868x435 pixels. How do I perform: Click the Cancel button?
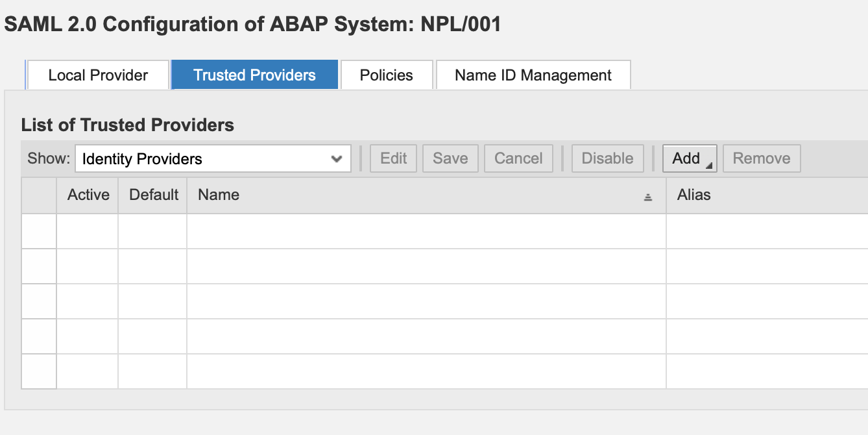(x=518, y=158)
